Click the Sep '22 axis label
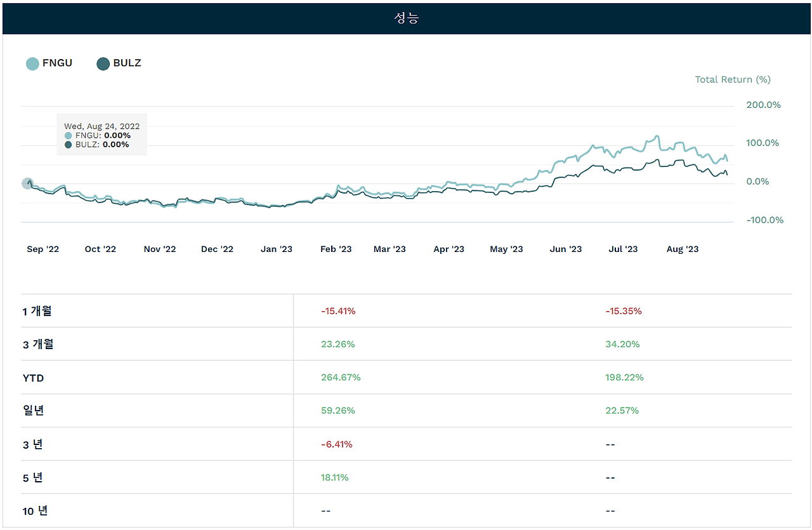This screenshot has width=812, height=530. 43,249
